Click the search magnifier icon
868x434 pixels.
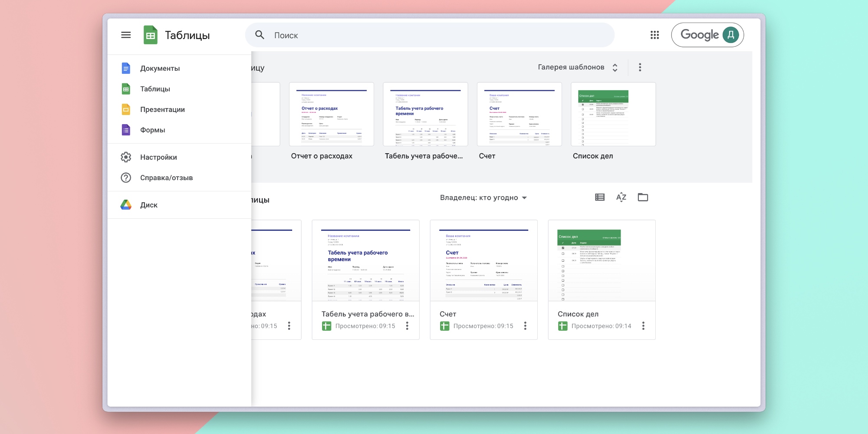click(x=260, y=35)
